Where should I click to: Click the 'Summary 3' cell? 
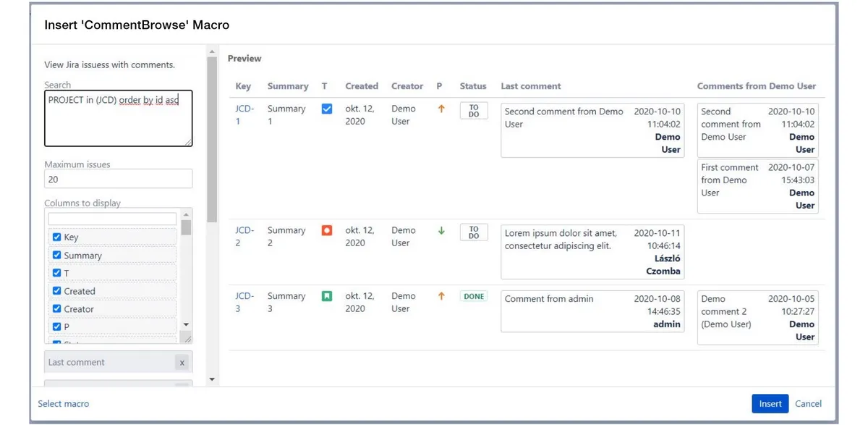286,302
